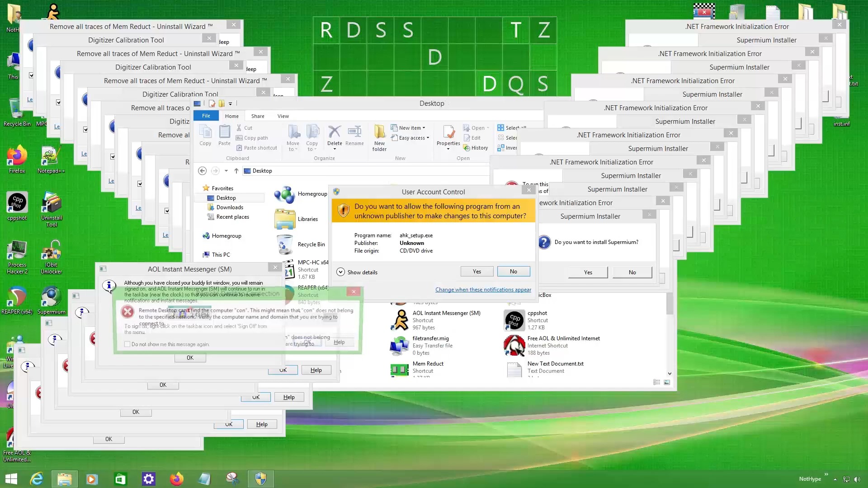Open History in the Open group
Viewport: 868px width, 488px height.
(475, 148)
